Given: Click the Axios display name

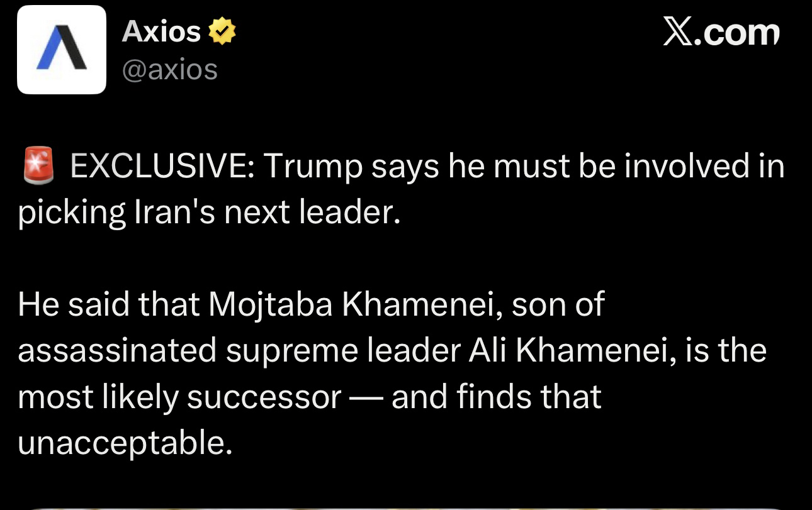Looking at the screenshot, I should coord(161,32).
